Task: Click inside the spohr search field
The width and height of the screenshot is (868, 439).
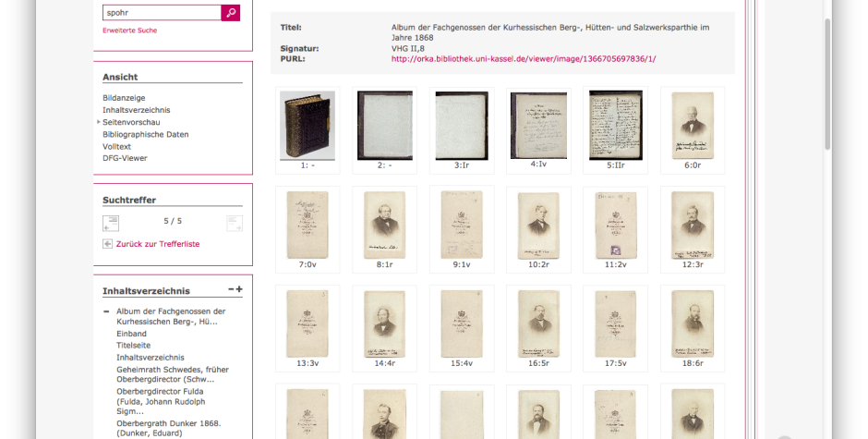Action: pyautogui.click(x=162, y=12)
